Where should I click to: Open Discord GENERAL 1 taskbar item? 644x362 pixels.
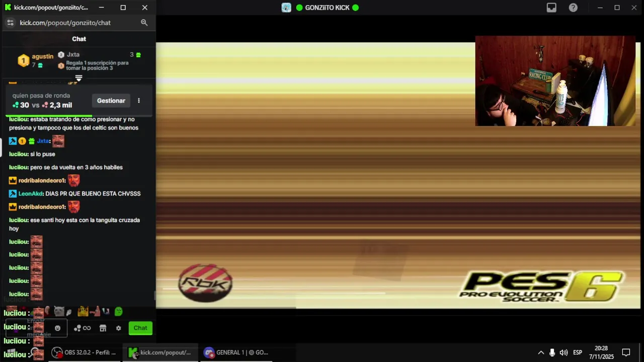236,352
